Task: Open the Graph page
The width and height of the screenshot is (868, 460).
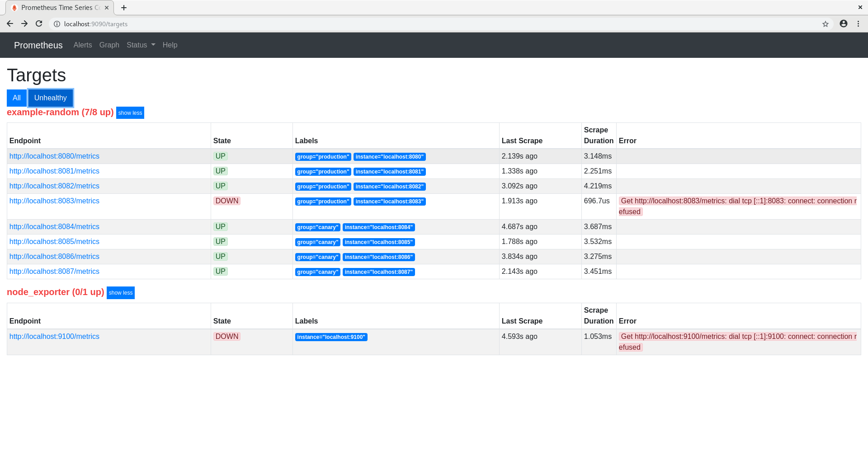Action: [x=109, y=45]
